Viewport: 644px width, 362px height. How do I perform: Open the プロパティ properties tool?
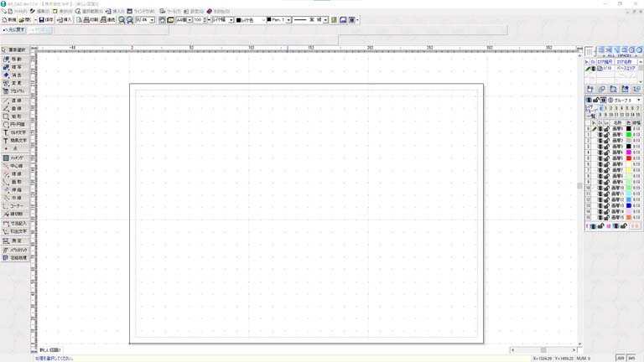14,90
